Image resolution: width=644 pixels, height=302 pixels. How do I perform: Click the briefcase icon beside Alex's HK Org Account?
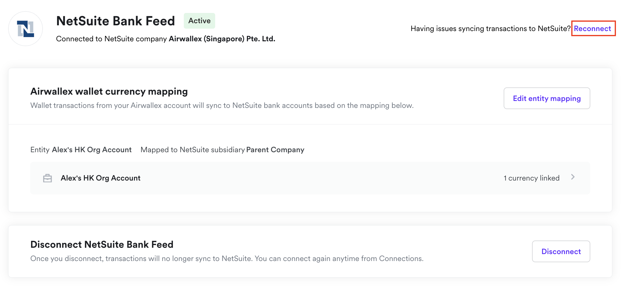pos(47,178)
